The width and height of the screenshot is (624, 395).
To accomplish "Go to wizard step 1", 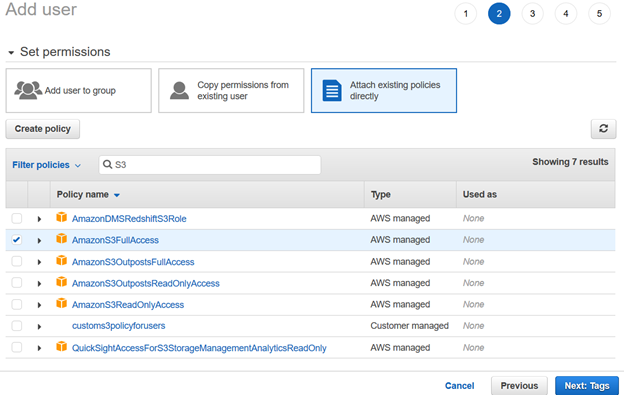I will [466, 14].
